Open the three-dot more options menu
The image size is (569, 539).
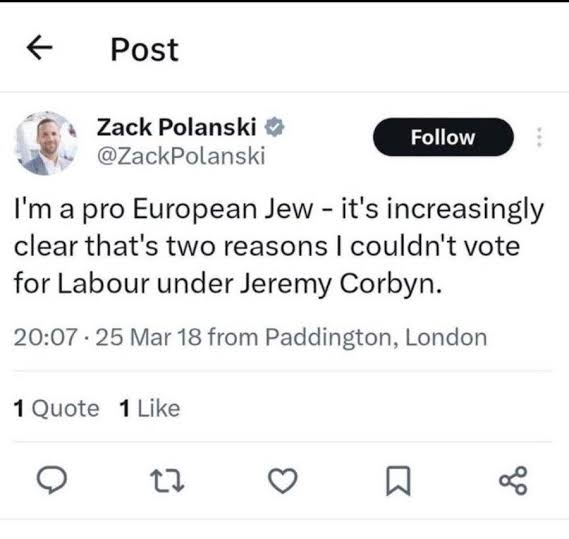coord(539,137)
